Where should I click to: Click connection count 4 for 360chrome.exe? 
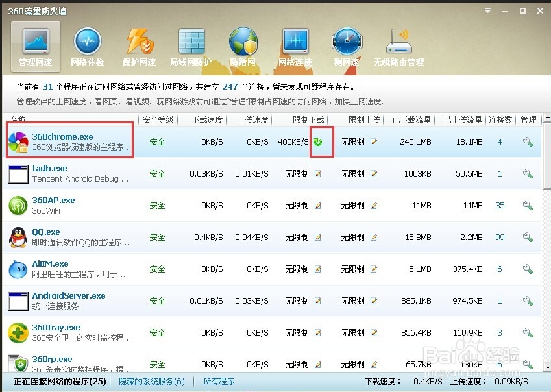click(500, 142)
